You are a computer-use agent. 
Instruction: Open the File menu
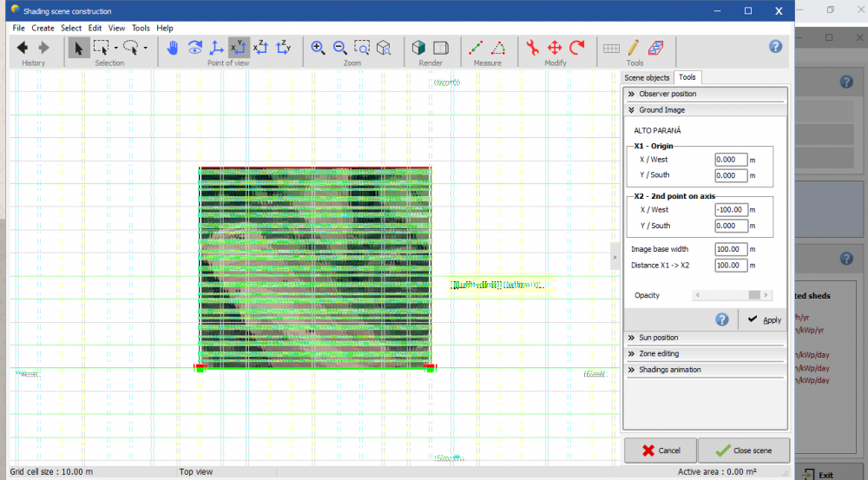18,29
